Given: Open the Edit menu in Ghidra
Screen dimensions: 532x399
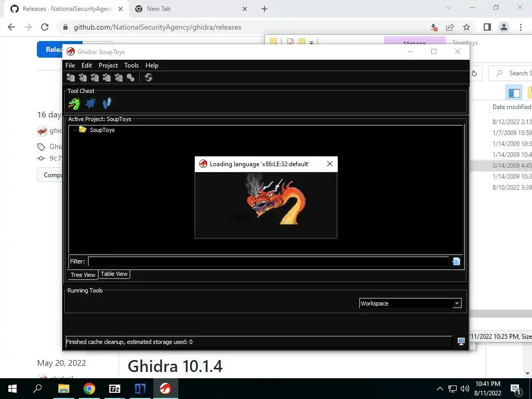Looking at the screenshot, I should [x=87, y=65].
